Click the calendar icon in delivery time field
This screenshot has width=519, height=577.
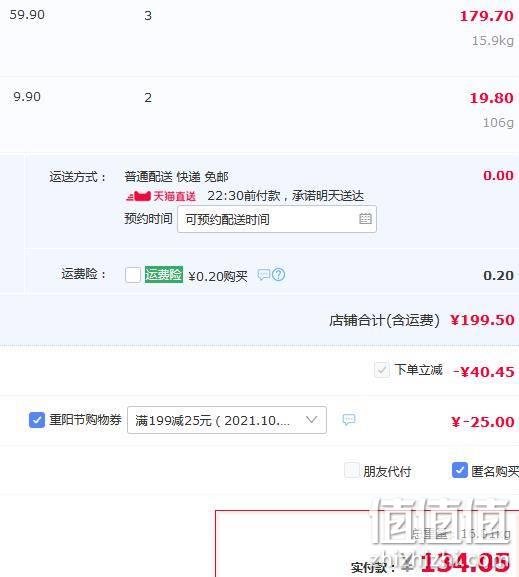[365, 219]
